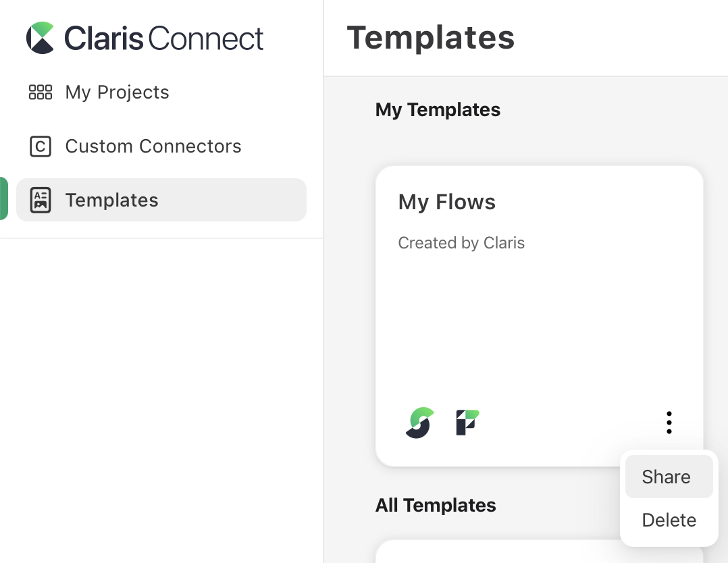This screenshot has height=563, width=728.
Task: Click the All Templates section heading
Action: (436, 505)
